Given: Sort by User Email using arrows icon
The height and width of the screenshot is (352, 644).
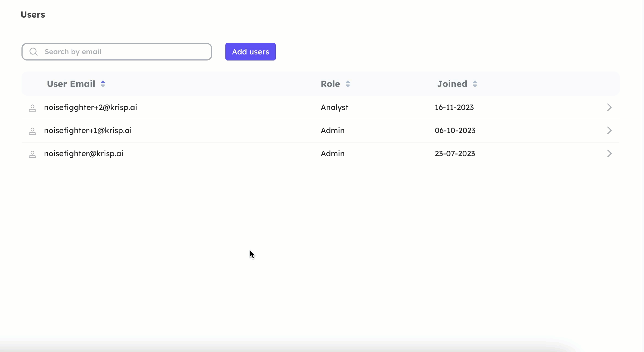Looking at the screenshot, I should [103, 84].
